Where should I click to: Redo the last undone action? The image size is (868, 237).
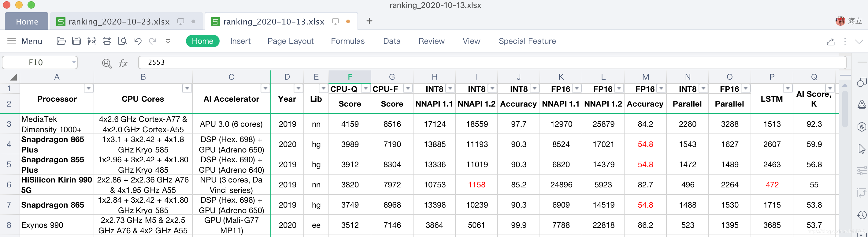[153, 41]
